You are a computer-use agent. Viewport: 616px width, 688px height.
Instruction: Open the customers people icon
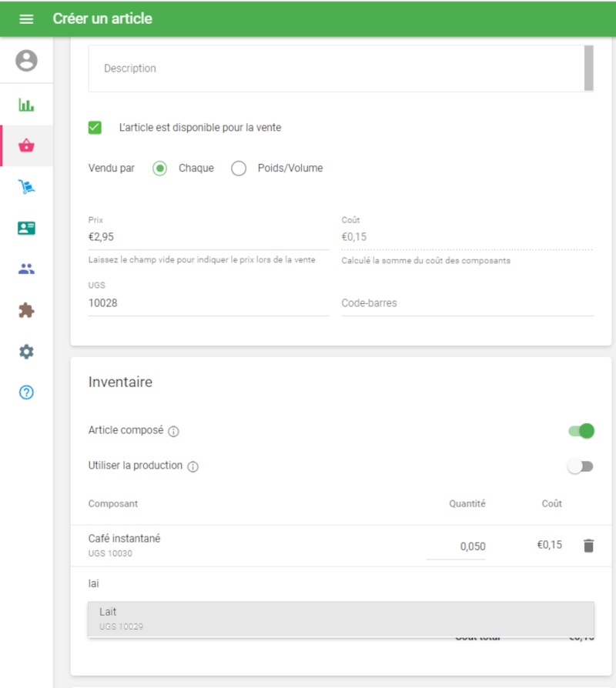[26, 269]
